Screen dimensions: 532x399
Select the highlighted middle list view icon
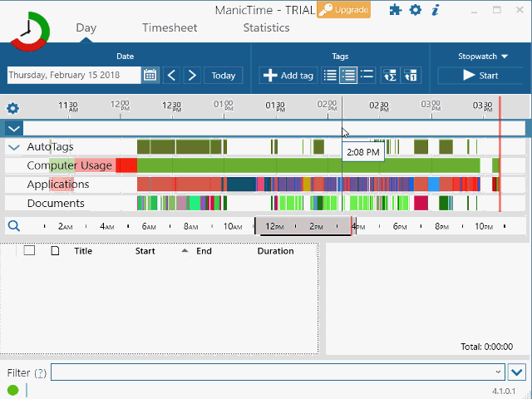tap(348, 75)
